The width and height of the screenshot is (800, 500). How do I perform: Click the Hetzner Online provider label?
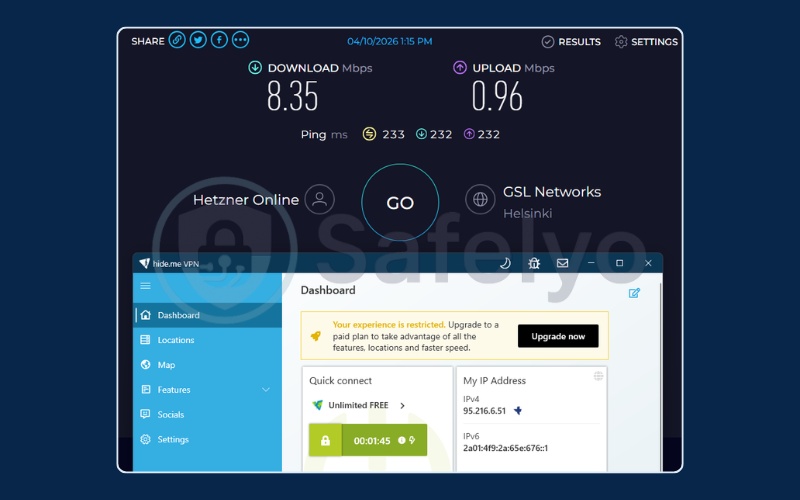pos(246,199)
